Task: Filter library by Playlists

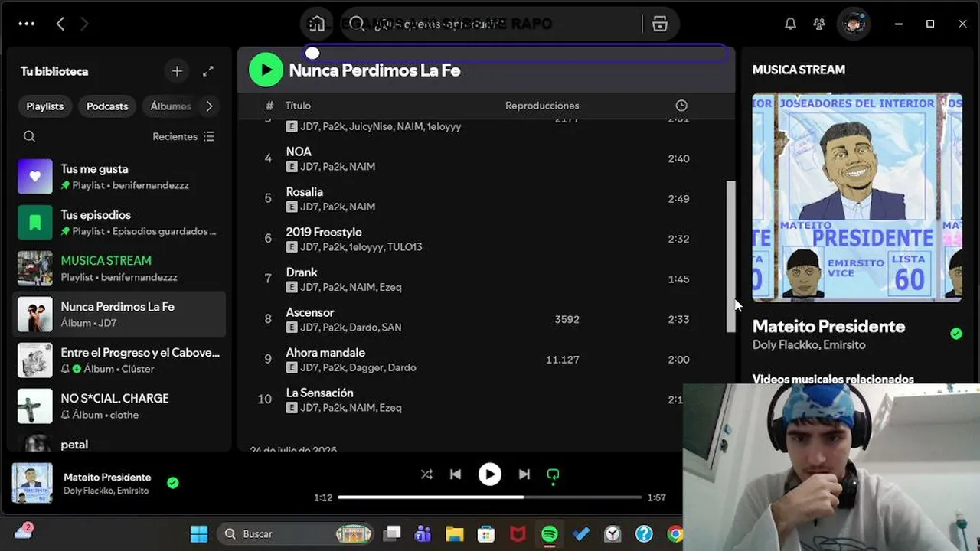Action: [x=45, y=106]
